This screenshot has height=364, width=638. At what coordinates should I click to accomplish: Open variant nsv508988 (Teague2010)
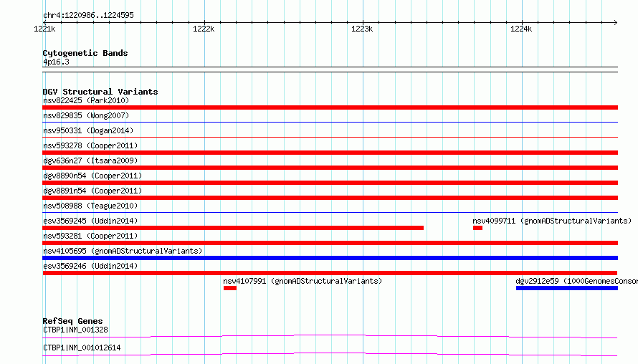pyautogui.click(x=90, y=206)
